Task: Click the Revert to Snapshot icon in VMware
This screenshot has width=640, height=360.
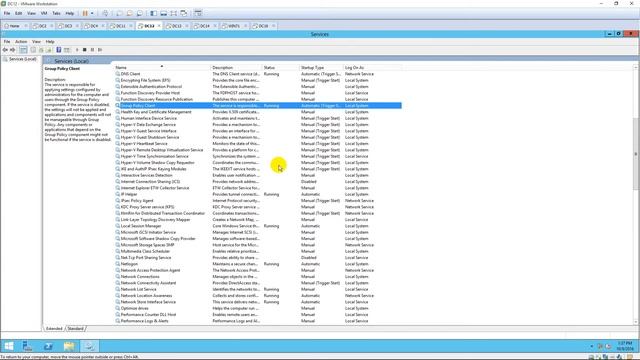Action: tap(129, 13)
